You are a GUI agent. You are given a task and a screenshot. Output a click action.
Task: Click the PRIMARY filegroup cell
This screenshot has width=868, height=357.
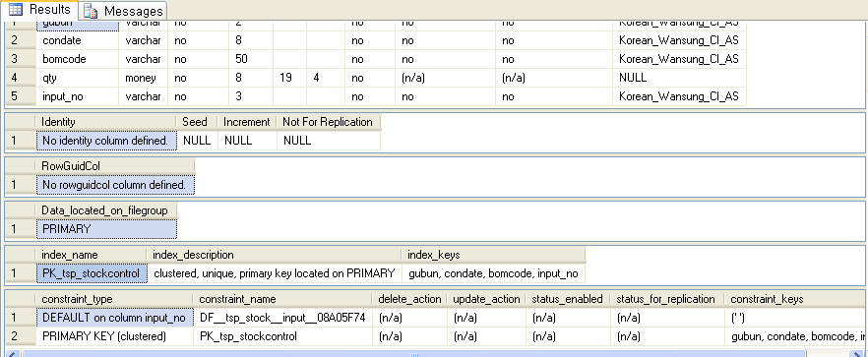point(107,228)
